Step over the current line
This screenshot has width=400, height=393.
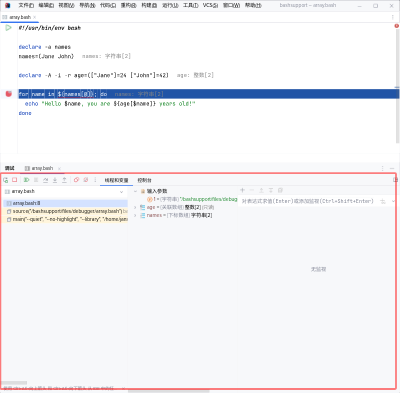pyautogui.click(x=46, y=180)
